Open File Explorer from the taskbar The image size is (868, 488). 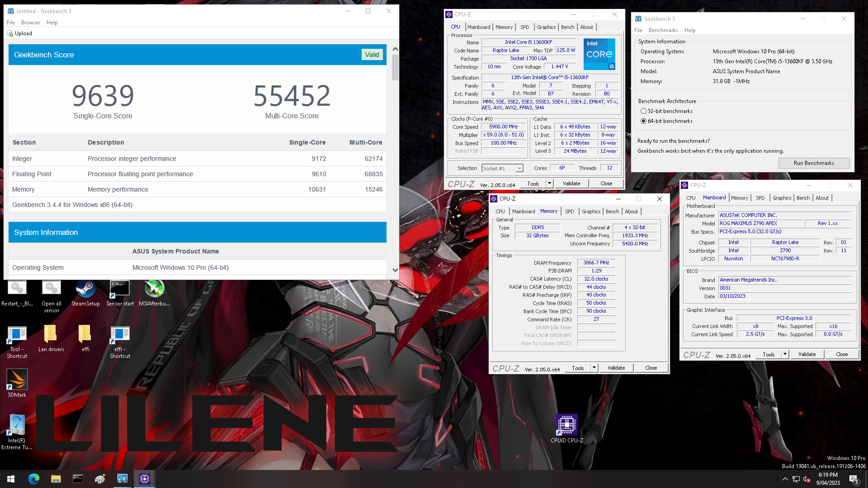tap(56, 479)
